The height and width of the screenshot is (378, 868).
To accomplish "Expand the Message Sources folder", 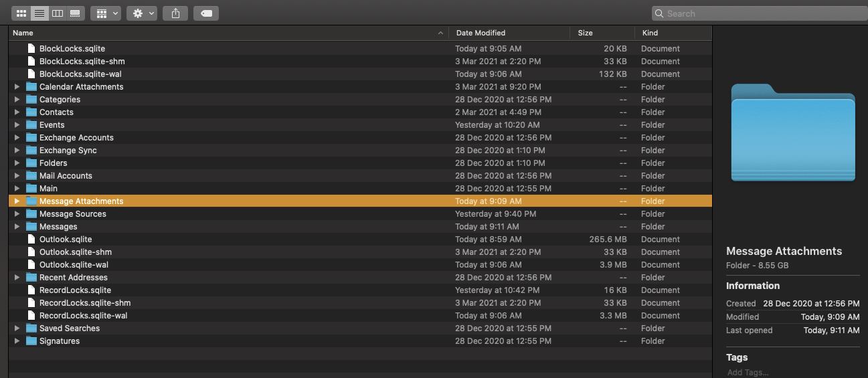I will coord(17,214).
